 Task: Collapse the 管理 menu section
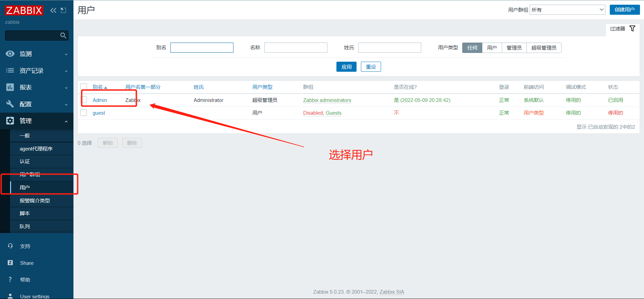coord(66,121)
